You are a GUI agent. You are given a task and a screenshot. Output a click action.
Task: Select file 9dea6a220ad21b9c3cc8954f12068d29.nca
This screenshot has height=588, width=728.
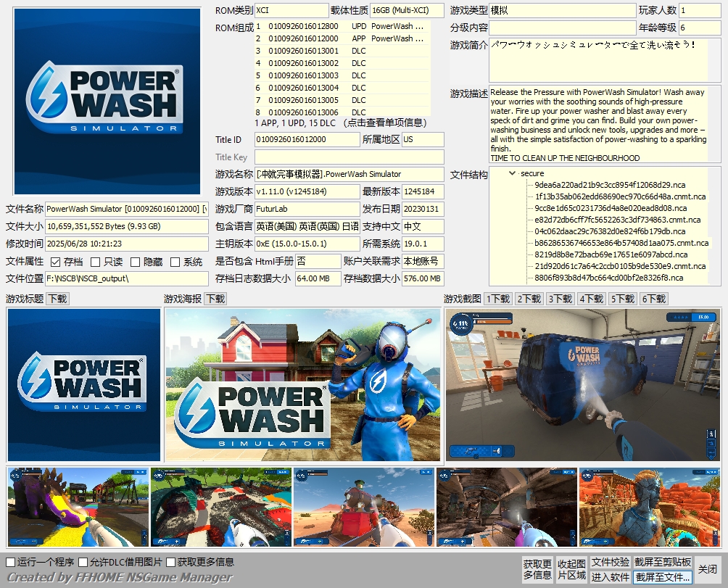610,185
